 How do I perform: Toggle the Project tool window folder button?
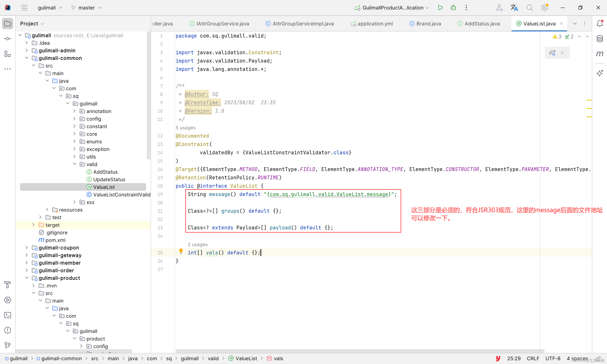click(8, 24)
